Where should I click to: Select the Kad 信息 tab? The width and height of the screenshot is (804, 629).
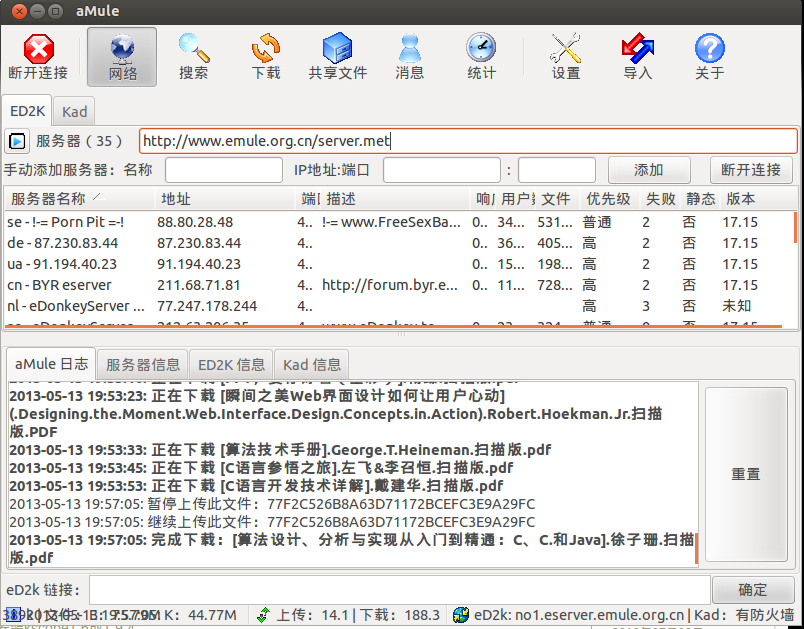pos(312,364)
